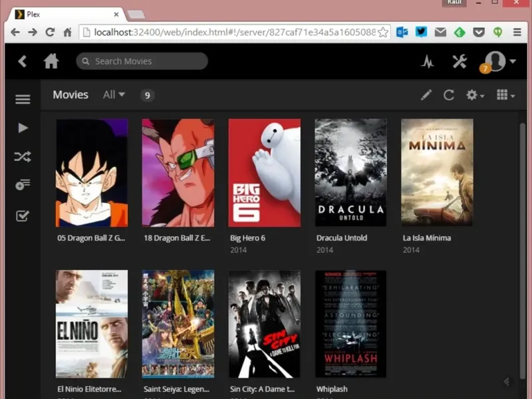Open the Twitter extension icon
Image resolution: width=532 pixels, height=399 pixels.
tap(422, 32)
